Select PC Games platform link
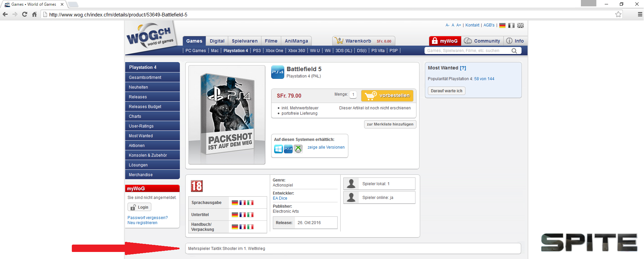 coord(196,51)
